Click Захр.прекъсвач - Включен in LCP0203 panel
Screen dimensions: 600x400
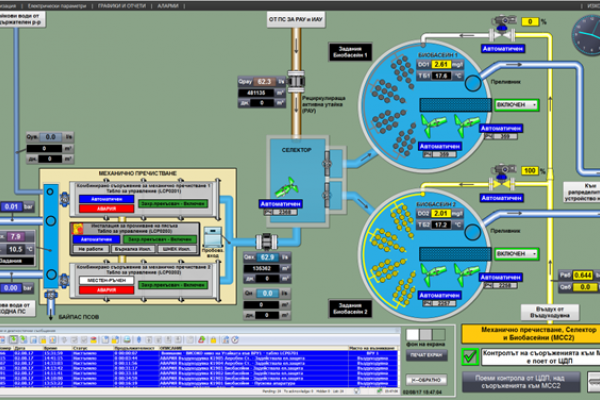(160, 239)
